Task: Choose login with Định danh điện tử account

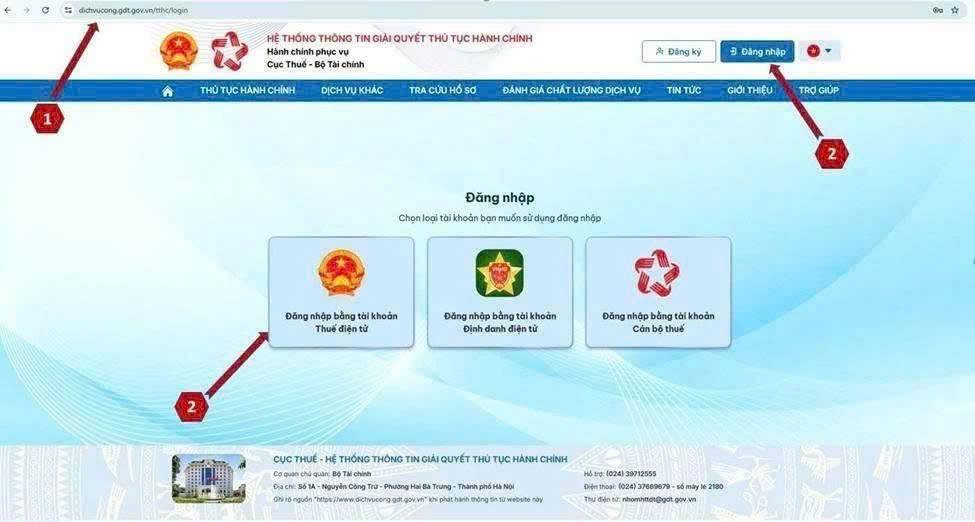Action: click(500, 292)
